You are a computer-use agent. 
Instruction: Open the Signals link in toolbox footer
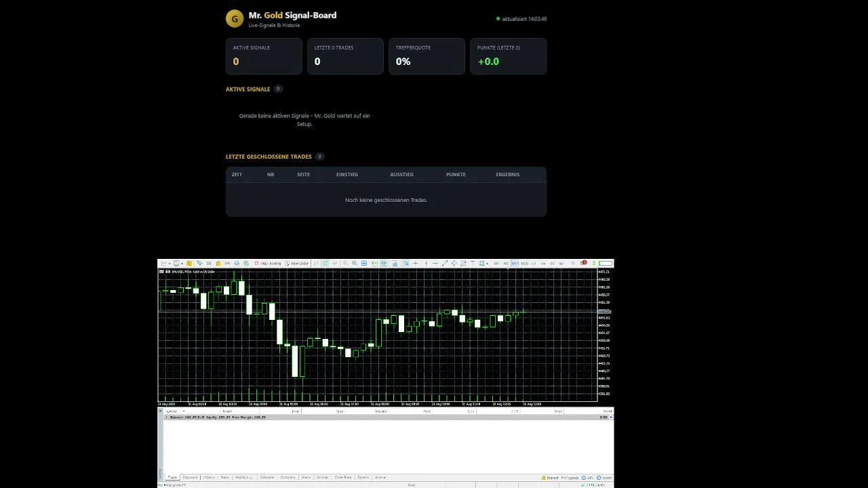click(570, 478)
